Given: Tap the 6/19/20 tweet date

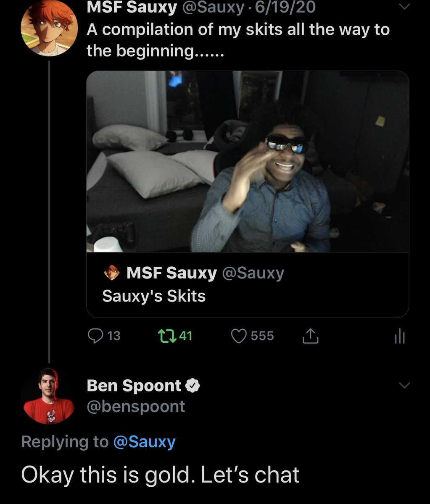Looking at the screenshot, I should (285, 8).
